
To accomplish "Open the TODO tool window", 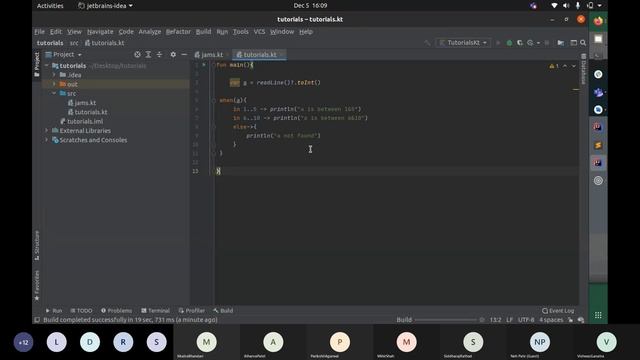I will tap(81, 311).
